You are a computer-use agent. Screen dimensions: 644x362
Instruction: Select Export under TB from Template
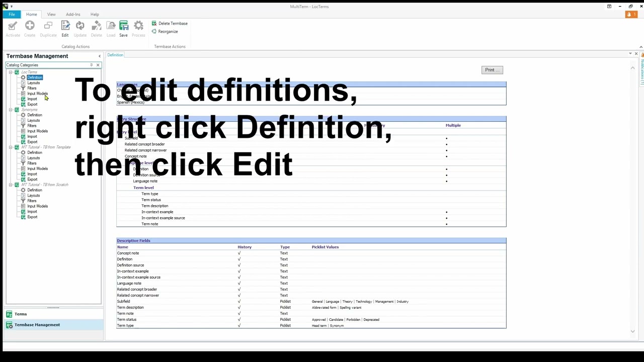coord(32,179)
